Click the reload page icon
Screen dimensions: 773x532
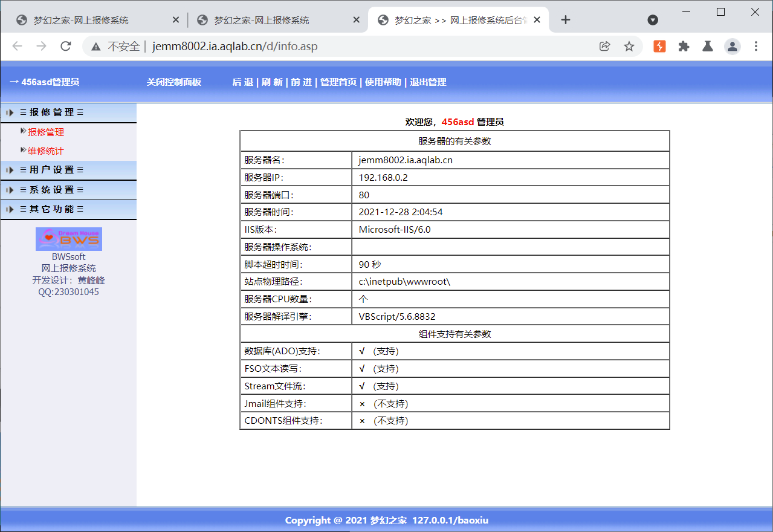coord(65,46)
